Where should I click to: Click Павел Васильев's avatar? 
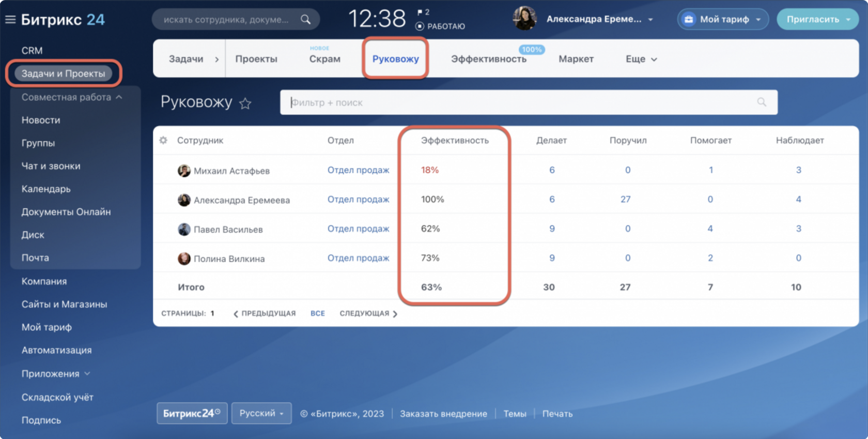tap(184, 229)
